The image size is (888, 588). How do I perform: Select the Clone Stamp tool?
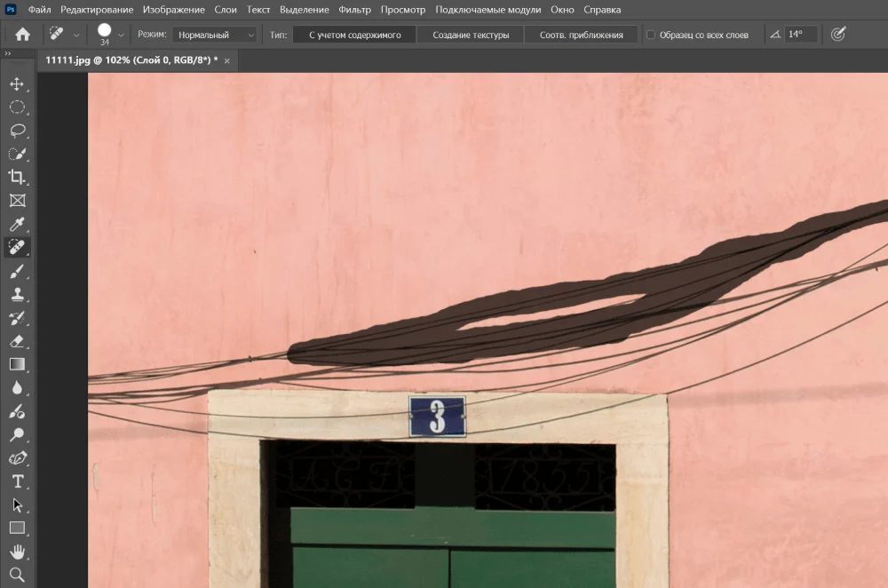click(16, 294)
